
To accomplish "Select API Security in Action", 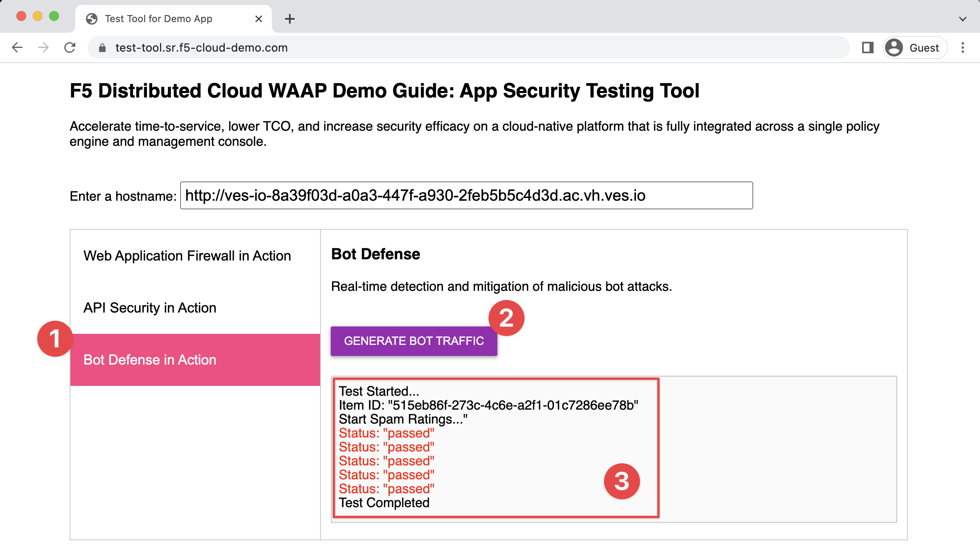I will [x=150, y=308].
